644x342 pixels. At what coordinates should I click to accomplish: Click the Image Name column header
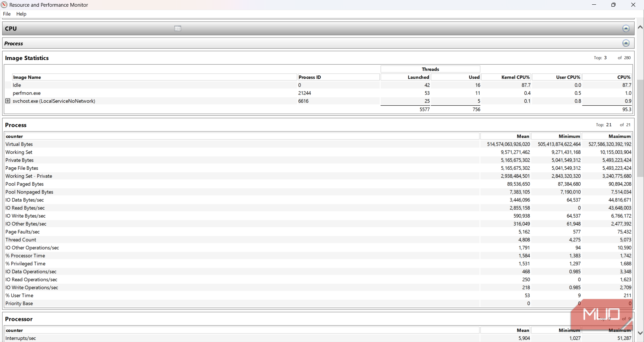(x=154, y=77)
